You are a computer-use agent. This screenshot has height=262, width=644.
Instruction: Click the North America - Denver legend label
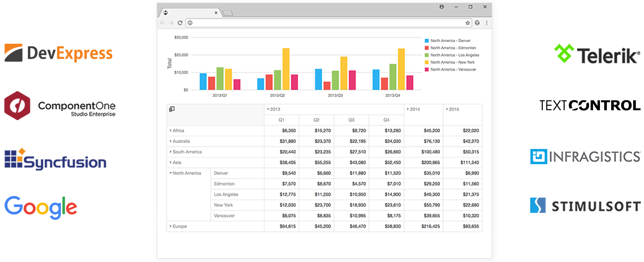tap(450, 41)
